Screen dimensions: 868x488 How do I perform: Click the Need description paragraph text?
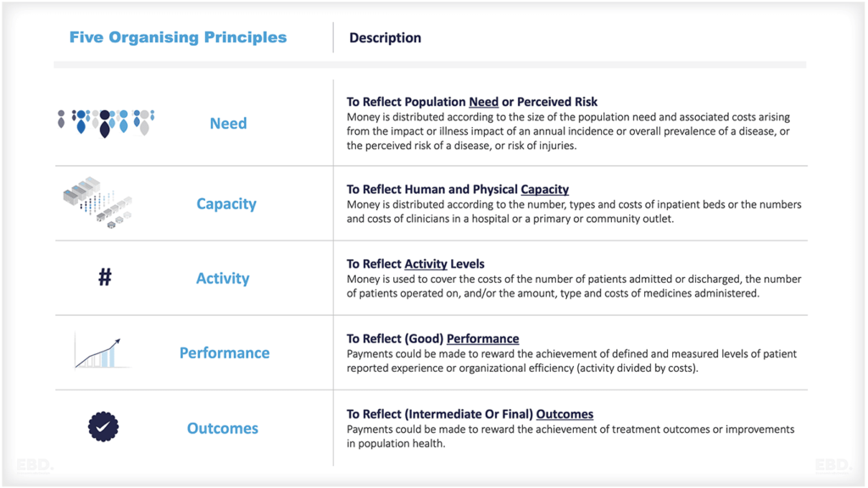[x=568, y=132]
